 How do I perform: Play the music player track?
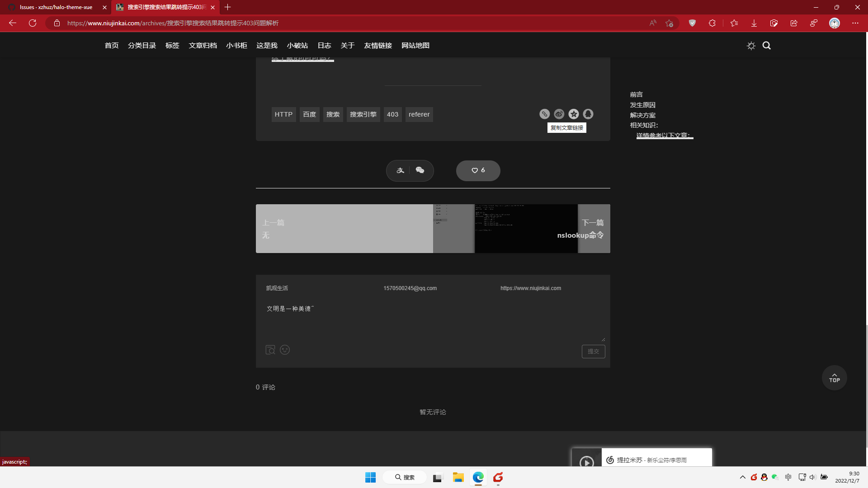[x=586, y=462]
